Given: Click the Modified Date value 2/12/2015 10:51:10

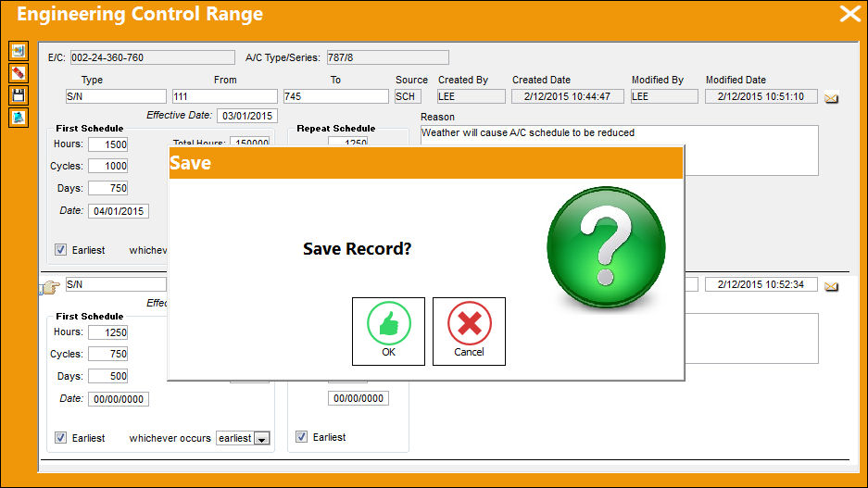Looking at the screenshot, I should pyautogui.click(x=761, y=96).
